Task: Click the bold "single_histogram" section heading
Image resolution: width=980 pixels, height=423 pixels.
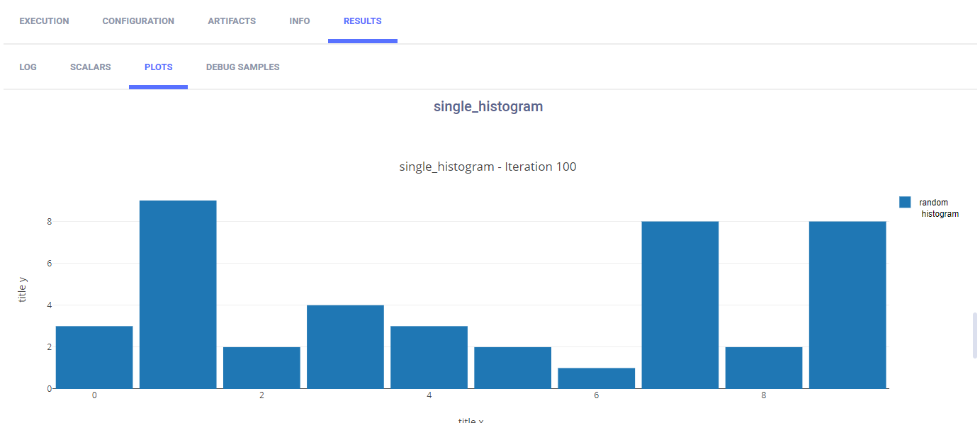Action: 488,107
